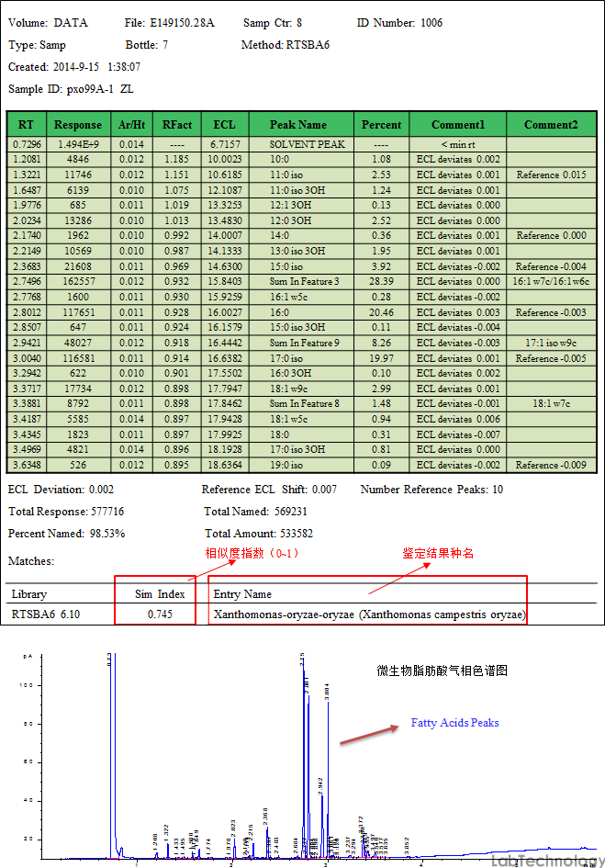Click the 17:1 iso w9c comment
605x868 pixels.
pos(551,343)
